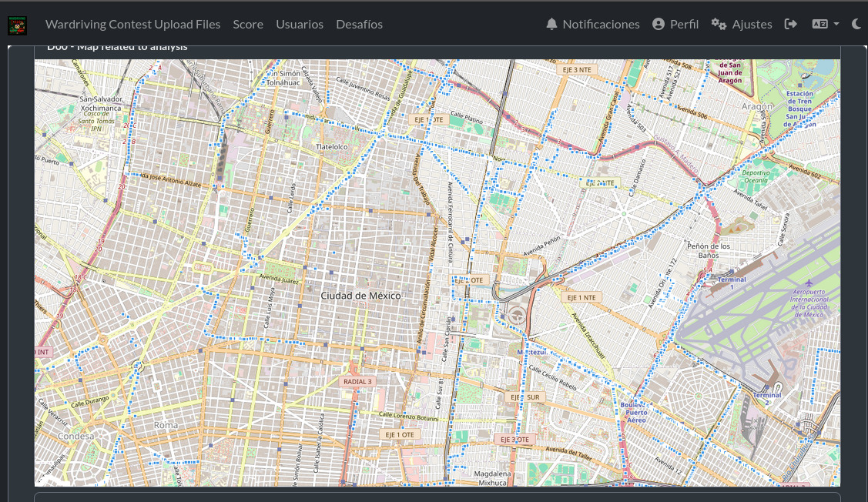Expand the language selector dropdown

[x=826, y=24]
